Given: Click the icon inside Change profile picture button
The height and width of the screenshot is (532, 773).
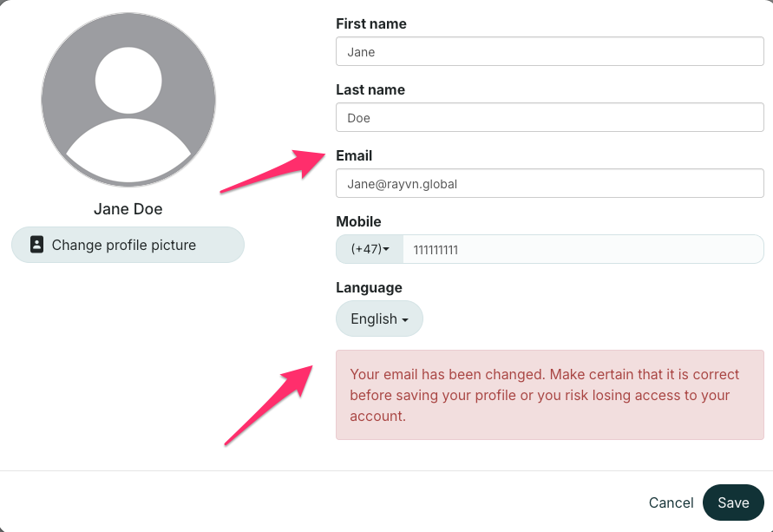Looking at the screenshot, I should tap(36, 245).
